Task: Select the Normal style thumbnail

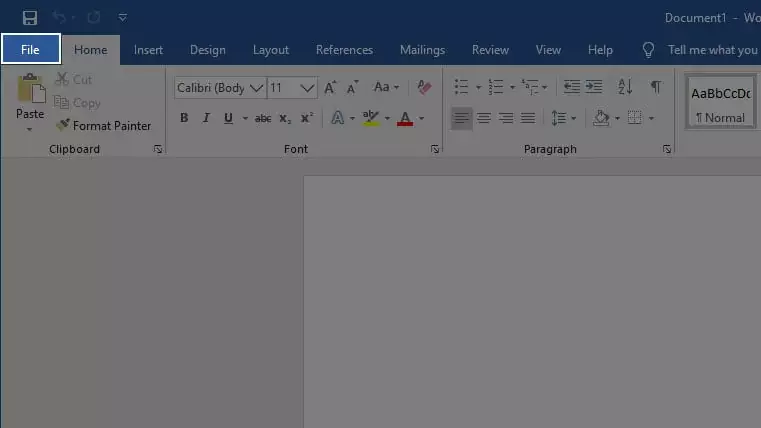Action: pos(720,102)
